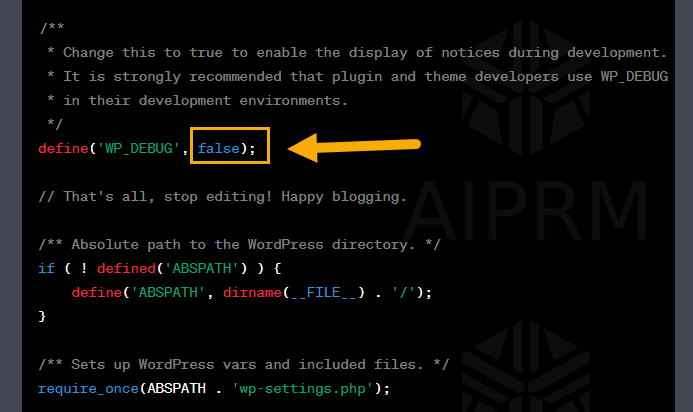Click the 'require_once' keyword
The height and width of the screenshot is (412, 693).
88,388
